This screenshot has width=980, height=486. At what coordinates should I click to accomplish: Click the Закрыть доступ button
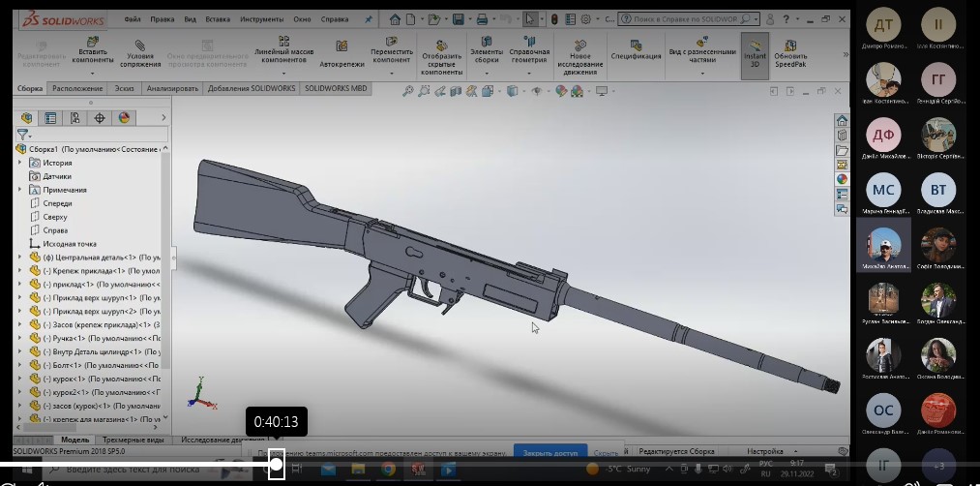coord(549,452)
